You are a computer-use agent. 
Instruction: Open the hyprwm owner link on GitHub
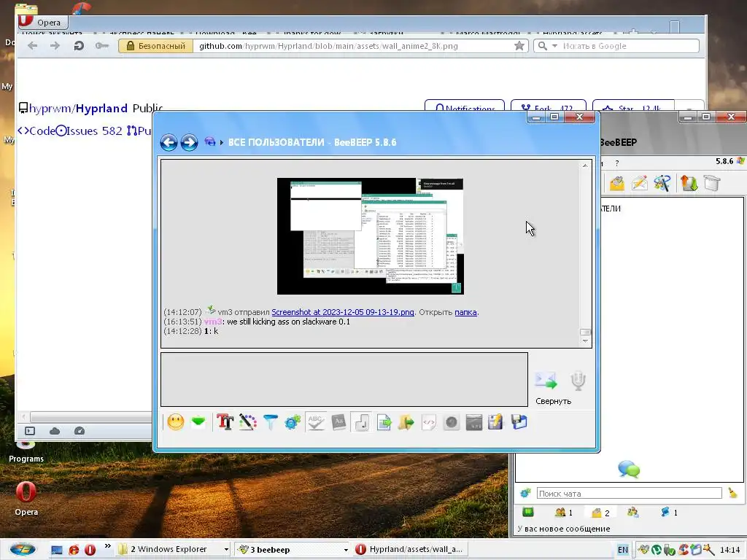click(x=50, y=108)
